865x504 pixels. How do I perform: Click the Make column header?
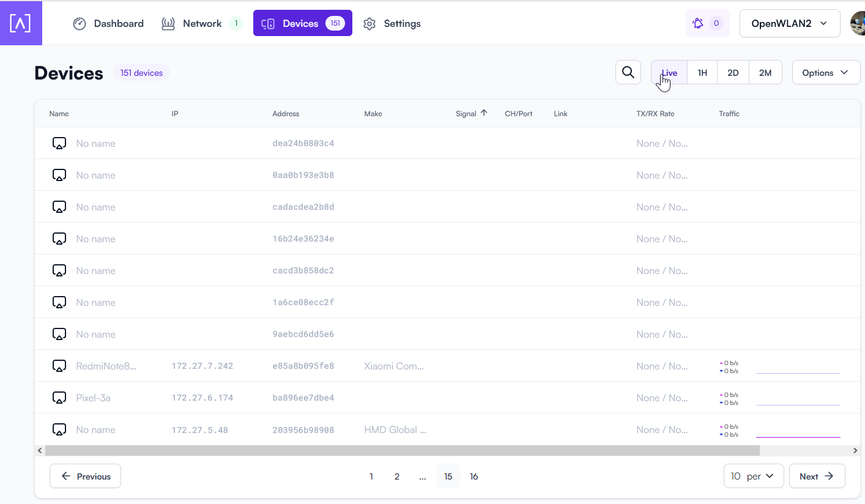[x=373, y=114]
